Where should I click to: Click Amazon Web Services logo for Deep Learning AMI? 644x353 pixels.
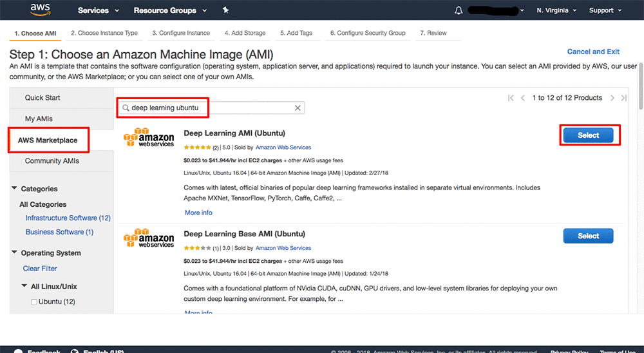pos(149,137)
